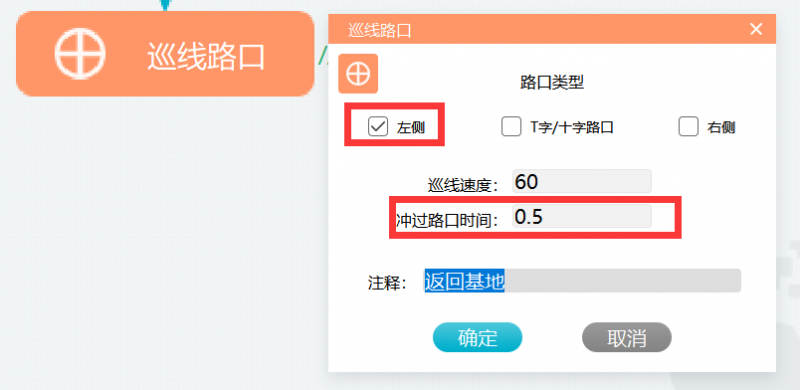Close the 巡线路口 dialog with the X
Viewport: 800px width, 390px height.
[756, 29]
